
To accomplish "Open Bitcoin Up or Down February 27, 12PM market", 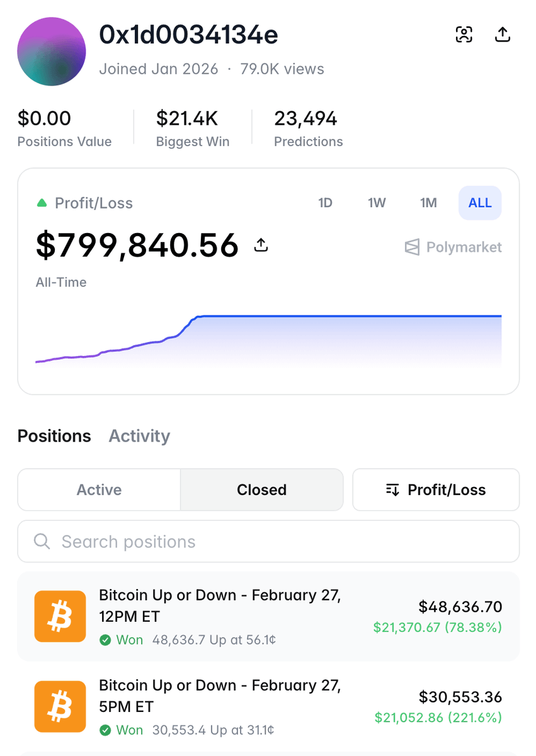I will tap(220, 605).
